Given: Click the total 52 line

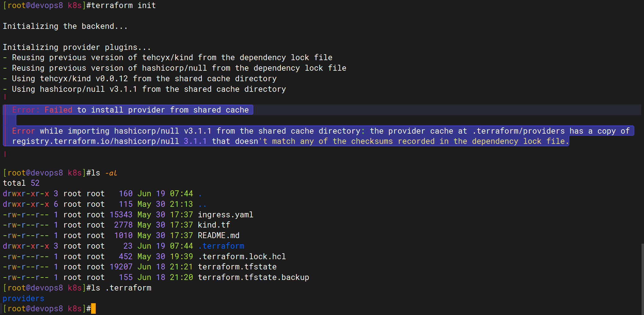Looking at the screenshot, I should [21, 183].
